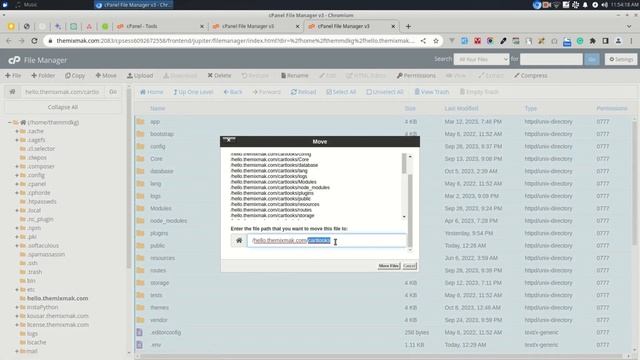
Task: Click the search Go button
Action: [592, 60]
